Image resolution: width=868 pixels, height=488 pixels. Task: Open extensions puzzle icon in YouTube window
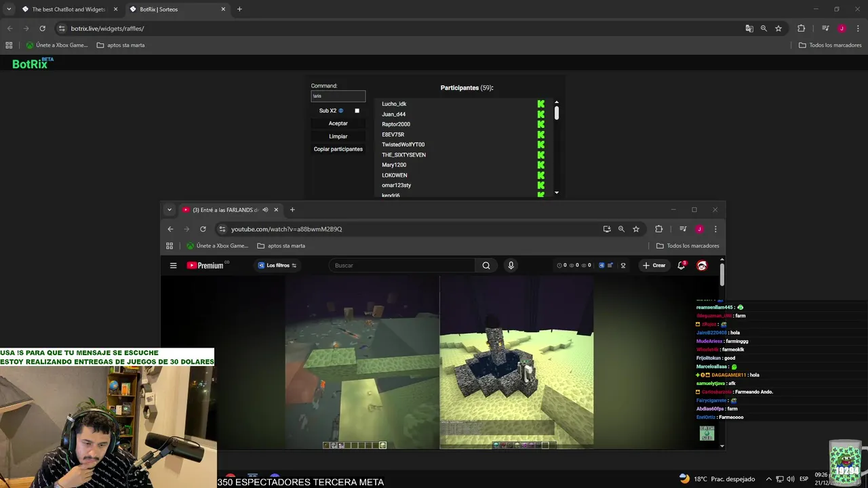click(658, 229)
